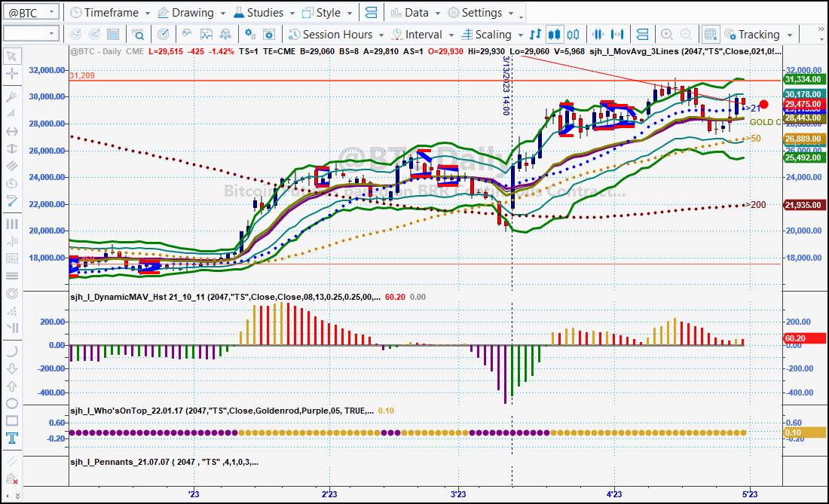Click the sjh_I_DynamicMAV_Hst study label
Viewport: 829px width, 504px height.
click(x=225, y=297)
